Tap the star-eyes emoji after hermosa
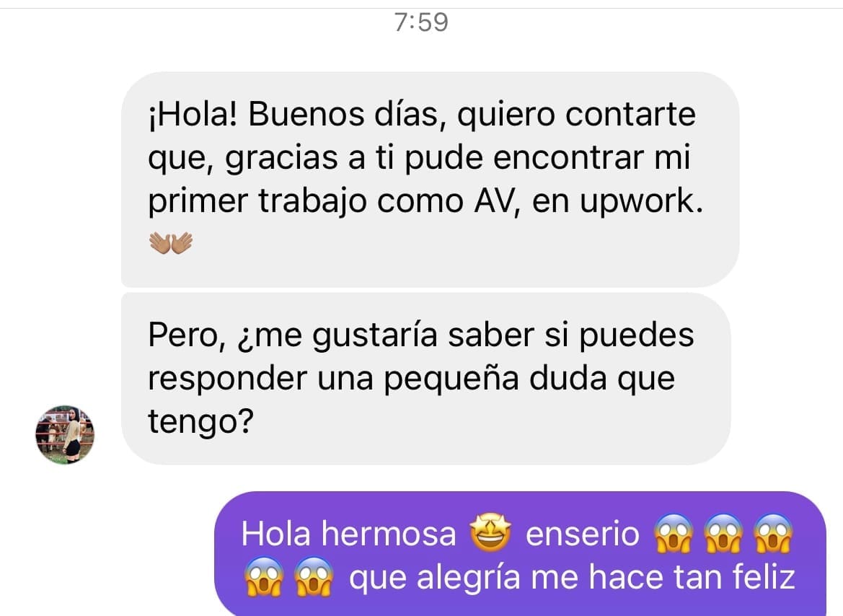The width and height of the screenshot is (843, 616). click(490, 533)
